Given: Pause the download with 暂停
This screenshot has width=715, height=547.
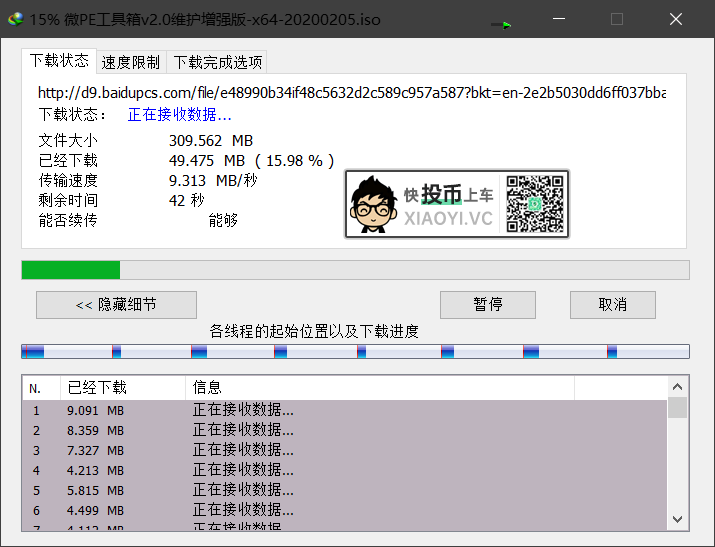Looking at the screenshot, I should (487, 305).
